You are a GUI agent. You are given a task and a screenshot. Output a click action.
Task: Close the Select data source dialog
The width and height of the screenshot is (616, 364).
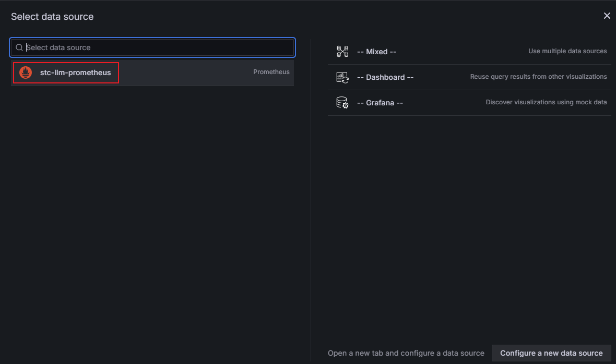click(x=607, y=16)
